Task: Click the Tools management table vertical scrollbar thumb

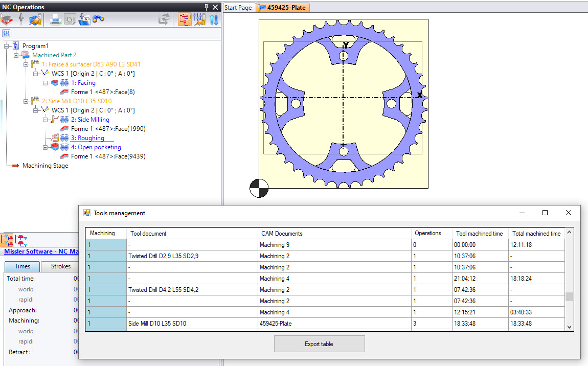Action: pyautogui.click(x=569, y=296)
